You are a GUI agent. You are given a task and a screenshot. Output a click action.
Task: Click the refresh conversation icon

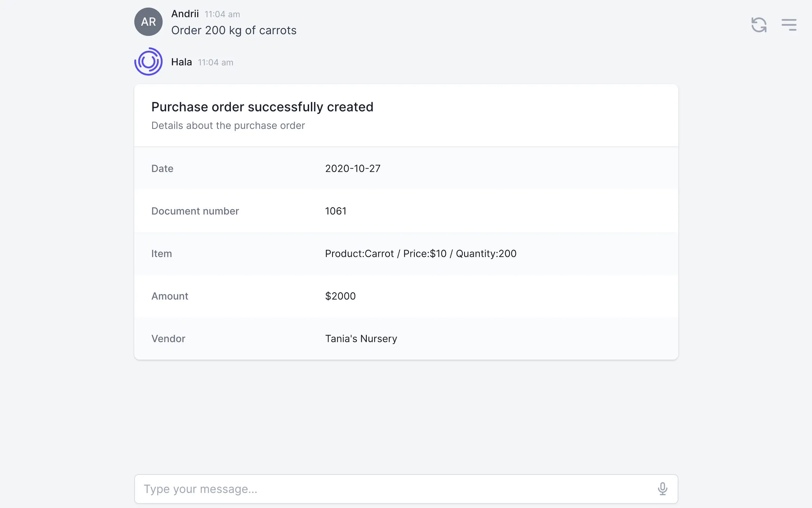coord(759,25)
